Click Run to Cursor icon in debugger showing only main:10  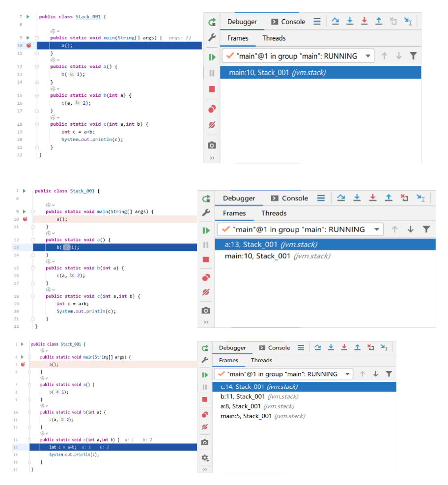click(x=408, y=21)
